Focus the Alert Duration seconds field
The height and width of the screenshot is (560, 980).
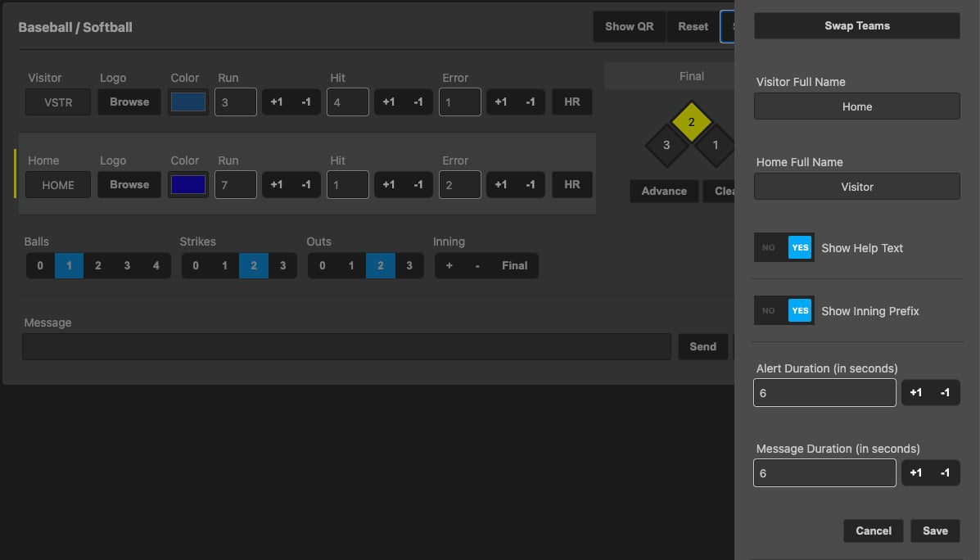coord(824,392)
